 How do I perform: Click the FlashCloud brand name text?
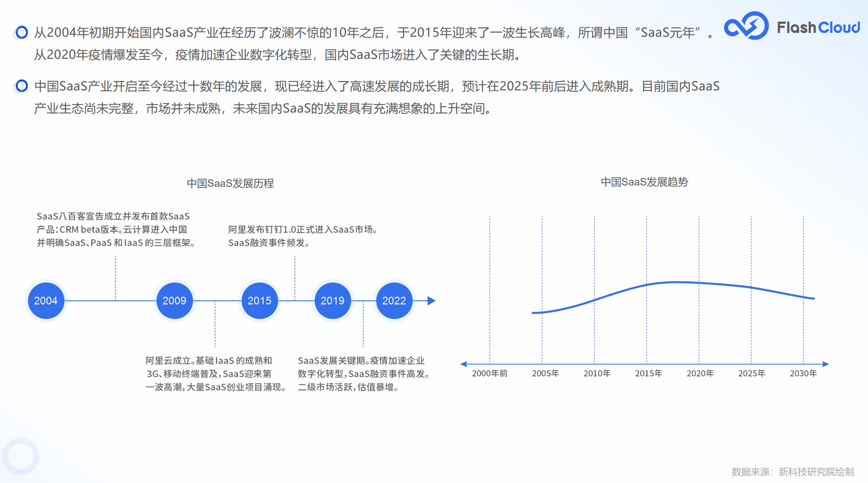[x=818, y=28]
